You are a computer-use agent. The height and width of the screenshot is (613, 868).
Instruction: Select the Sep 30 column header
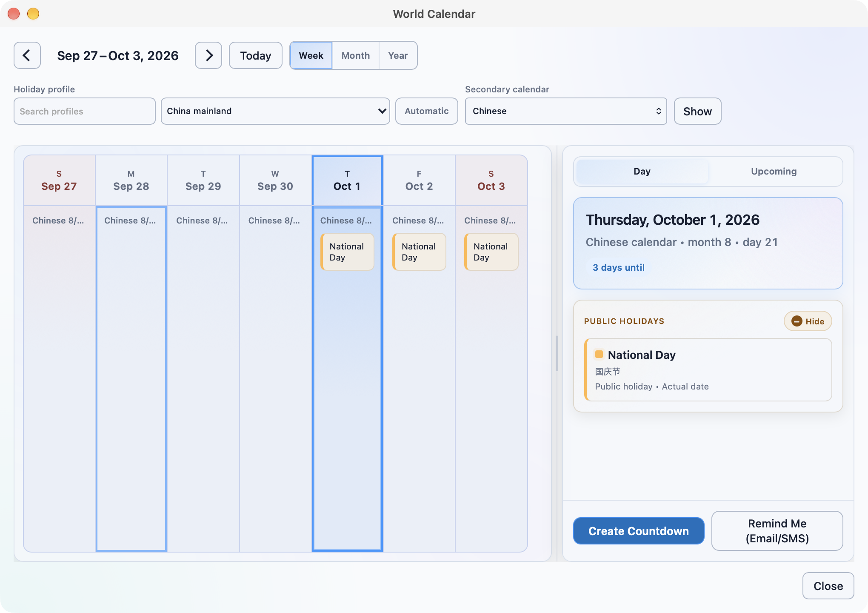pyautogui.click(x=275, y=180)
